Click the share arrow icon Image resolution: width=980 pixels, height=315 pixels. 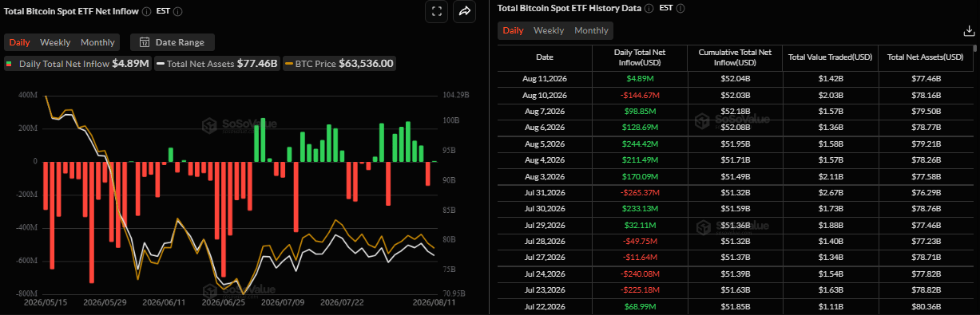click(464, 11)
